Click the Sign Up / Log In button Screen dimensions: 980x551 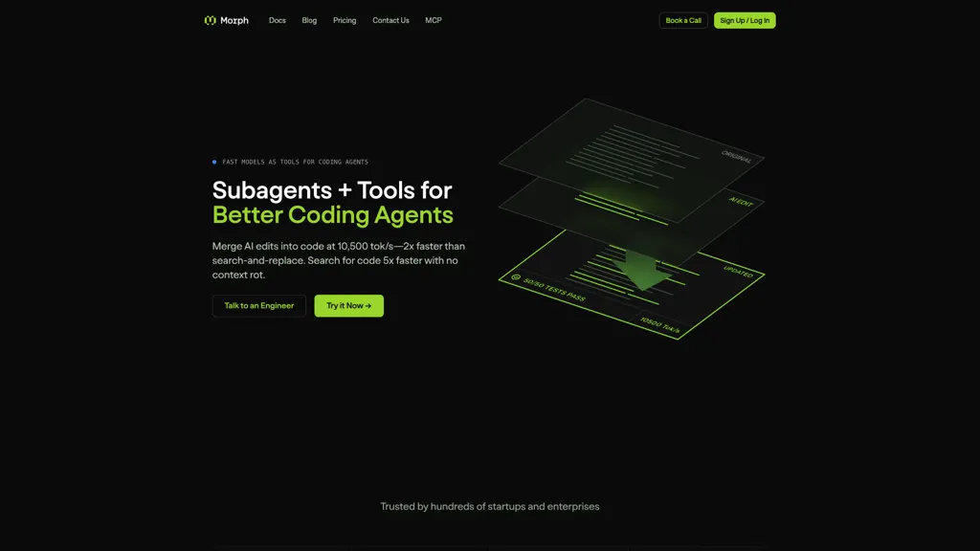(x=745, y=20)
